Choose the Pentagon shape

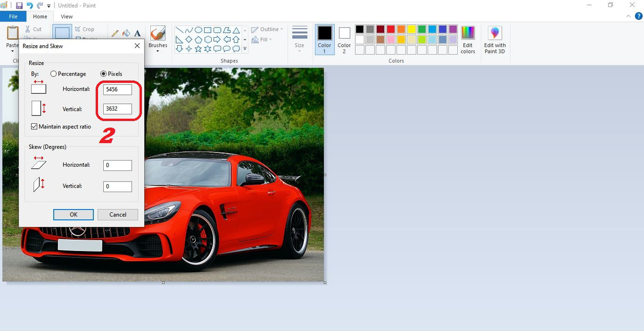click(x=198, y=39)
